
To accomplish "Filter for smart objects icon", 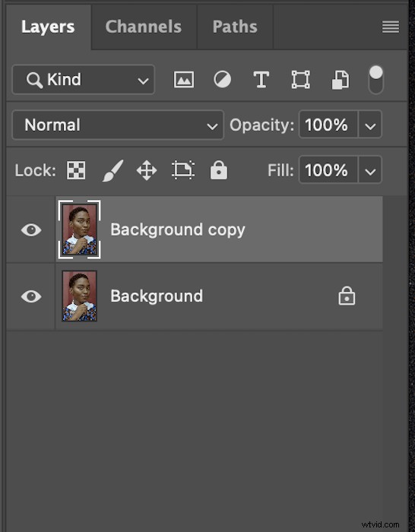I will click(x=341, y=80).
